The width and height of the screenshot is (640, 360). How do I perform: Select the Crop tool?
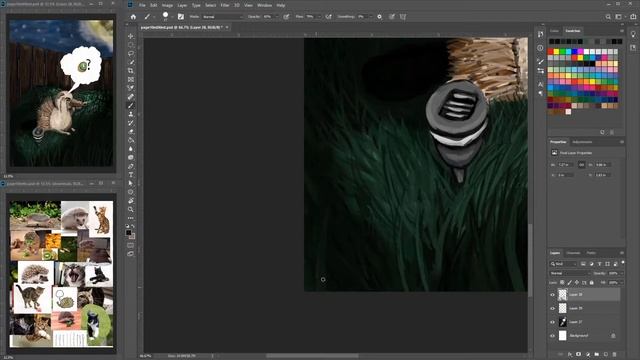pyautogui.click(x=131, y=71)
